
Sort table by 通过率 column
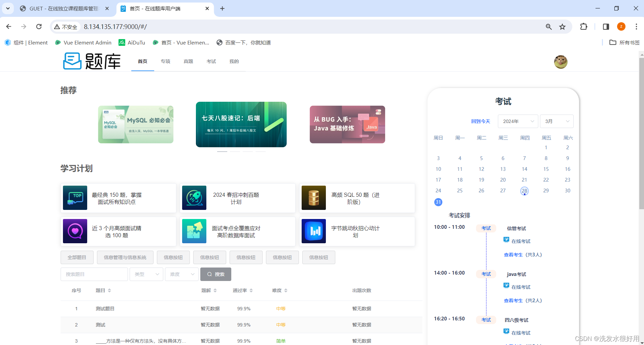pyautogui.click(x=251, y=290)
